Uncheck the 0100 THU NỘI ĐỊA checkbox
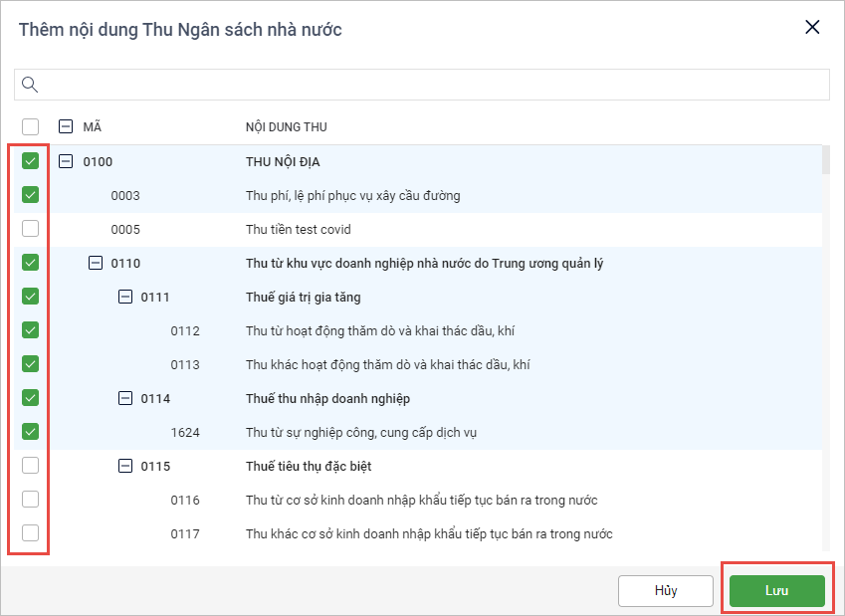Screen dimensions: 845x616 [x=30, y=161]
